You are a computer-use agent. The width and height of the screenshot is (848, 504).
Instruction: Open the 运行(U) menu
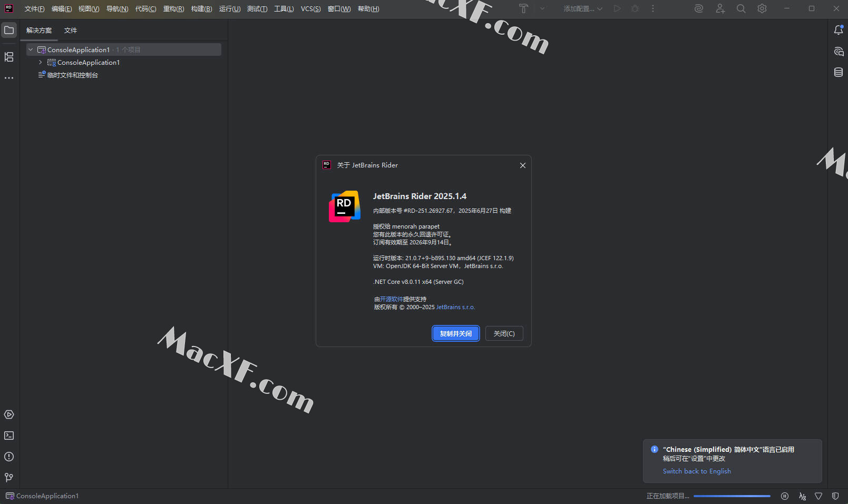point(230,9)
